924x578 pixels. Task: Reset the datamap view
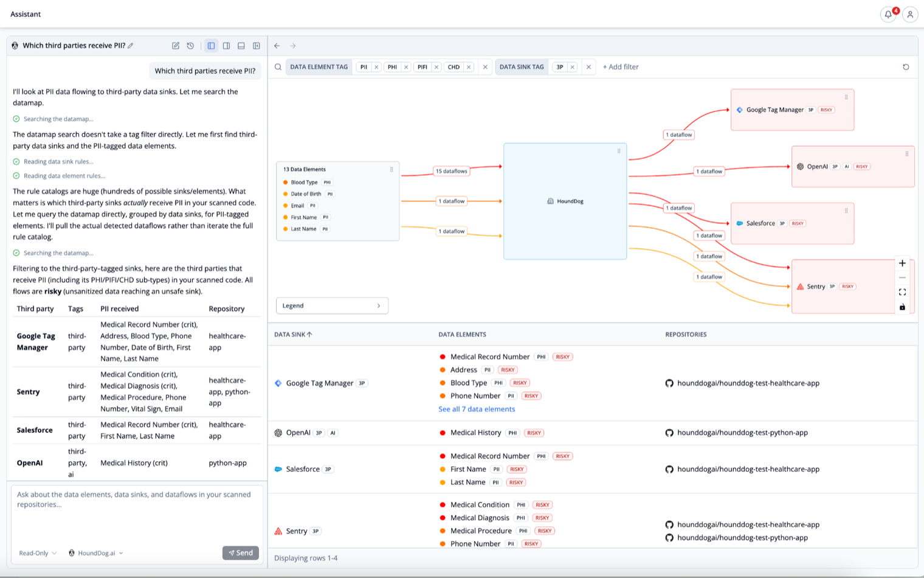coord(906,67)
